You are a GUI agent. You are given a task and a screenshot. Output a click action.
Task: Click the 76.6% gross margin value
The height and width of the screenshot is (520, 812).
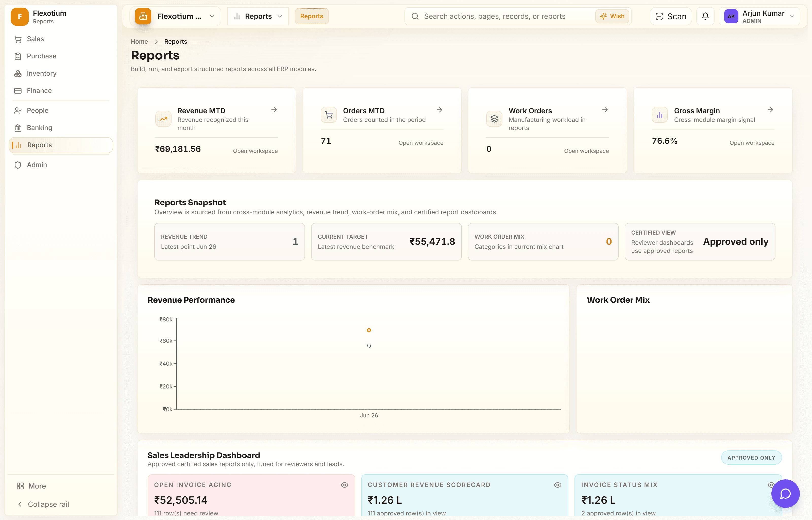[x=664, y=141]
